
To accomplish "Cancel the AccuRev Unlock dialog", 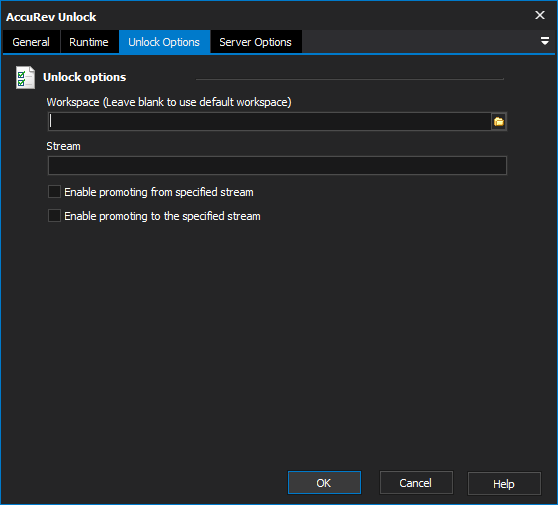I will (416, 483).
